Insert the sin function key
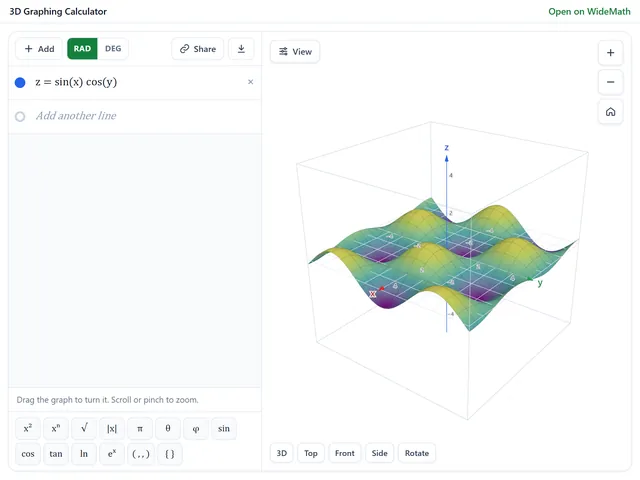 pos(224,429)
